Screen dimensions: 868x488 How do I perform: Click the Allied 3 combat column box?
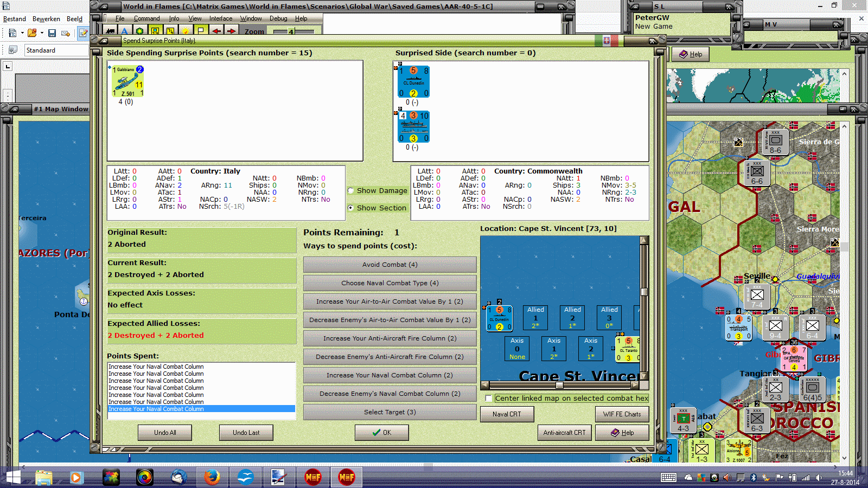pyautogui.click(x=609, y=318)
